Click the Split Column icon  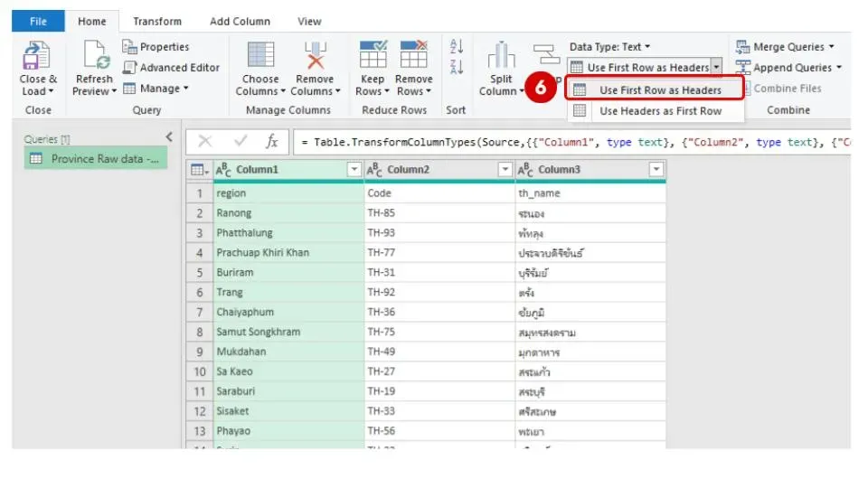[x=501, y=55]
